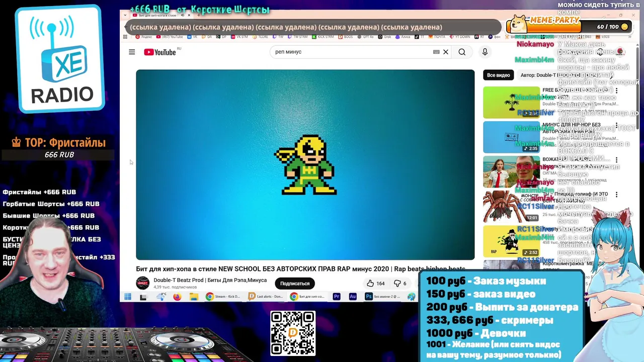
Task: Open the YouTube hamburger guide menu
Action: click(x=132, y=52)
